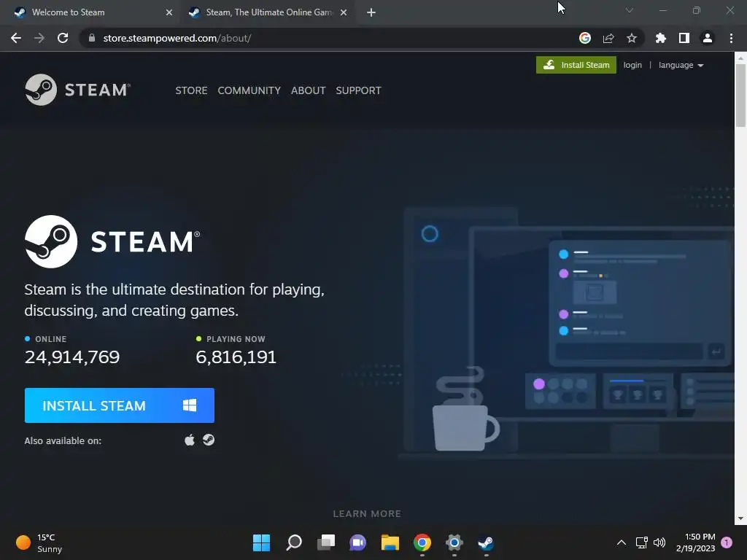Click the big blue INSTALL STEAM button

tap(119, 405)
